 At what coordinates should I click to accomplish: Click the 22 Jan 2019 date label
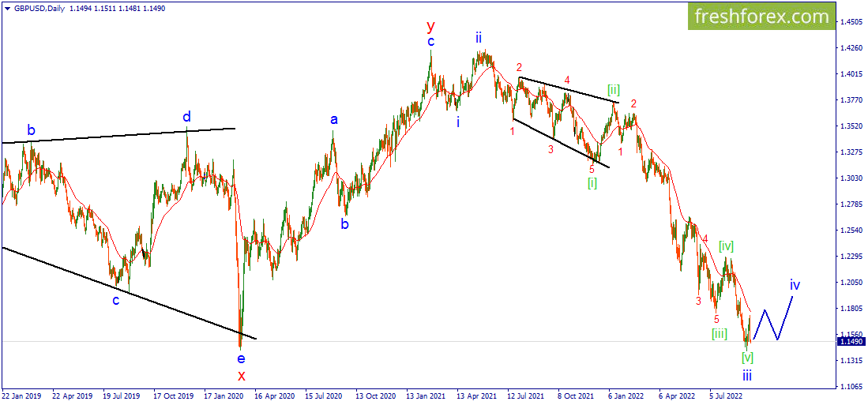point(20,396)
